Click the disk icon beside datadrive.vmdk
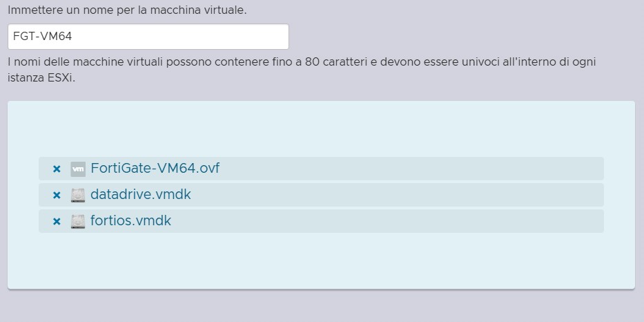Screen dimensions: 644x322 point(78,195)
